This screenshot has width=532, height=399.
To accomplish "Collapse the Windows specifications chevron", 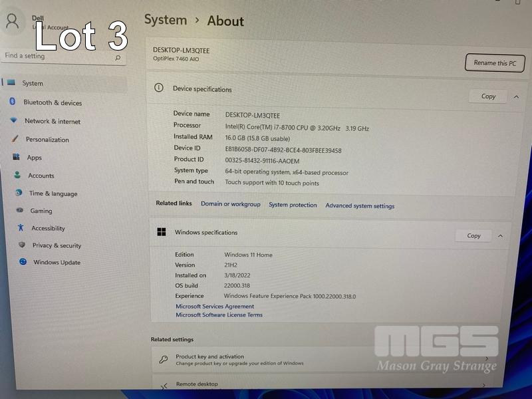I will tap(501, 235).
